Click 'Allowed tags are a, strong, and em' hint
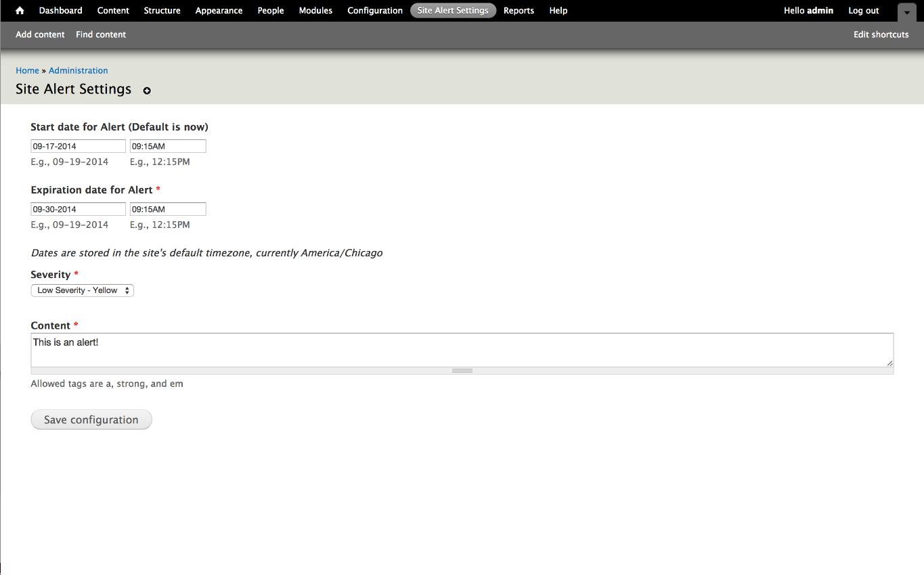 pyautogui.click(x=107, y=384)
